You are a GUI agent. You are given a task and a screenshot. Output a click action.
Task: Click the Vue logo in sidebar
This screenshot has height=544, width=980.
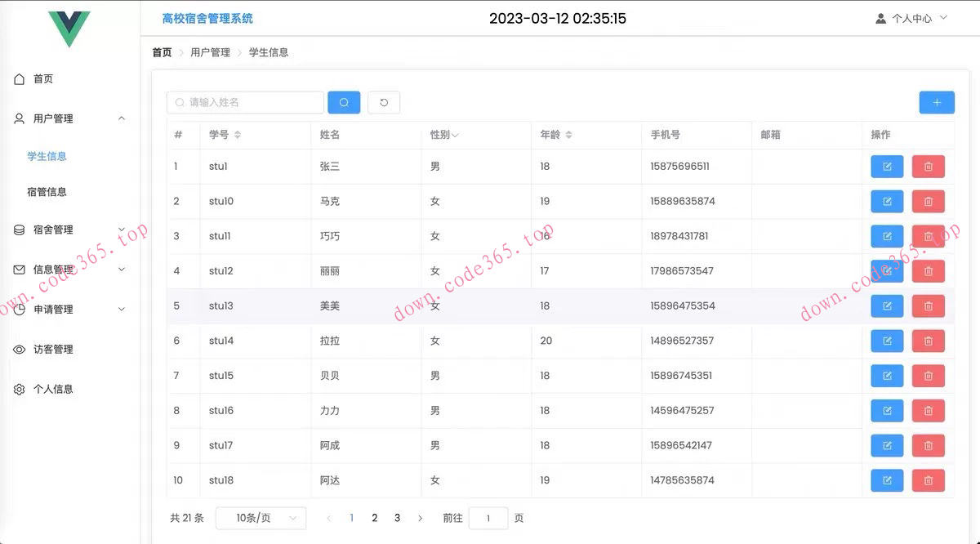tap(69, 29)
